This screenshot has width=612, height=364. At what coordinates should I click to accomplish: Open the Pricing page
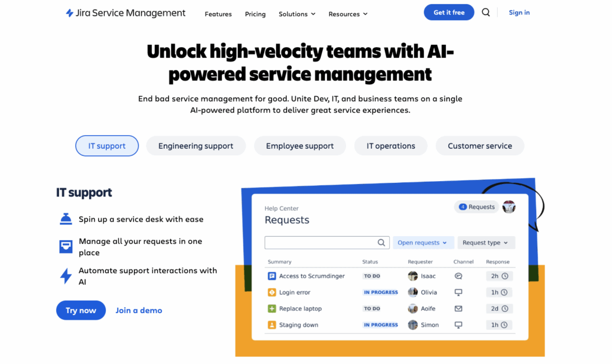(255, 14)
